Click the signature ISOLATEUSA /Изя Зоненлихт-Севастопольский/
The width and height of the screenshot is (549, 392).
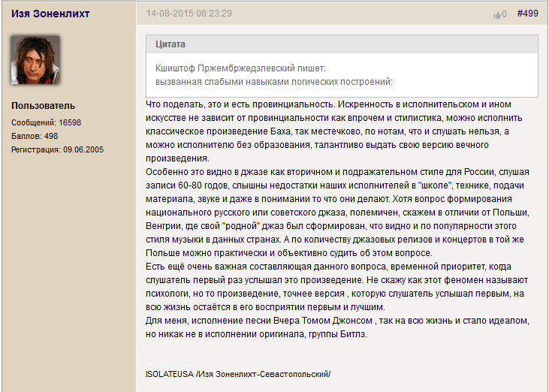point(238,374)
